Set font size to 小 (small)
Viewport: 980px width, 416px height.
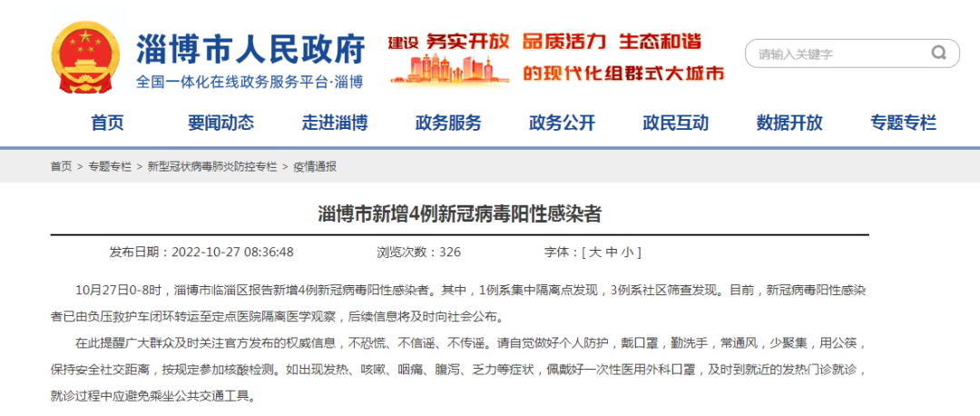pos(628,253)
